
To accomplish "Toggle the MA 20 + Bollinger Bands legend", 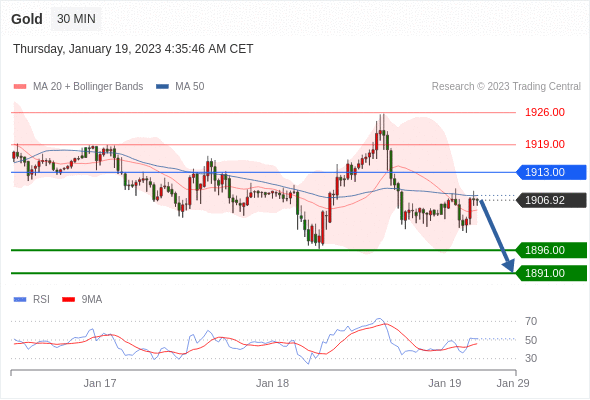I will 78,87.
